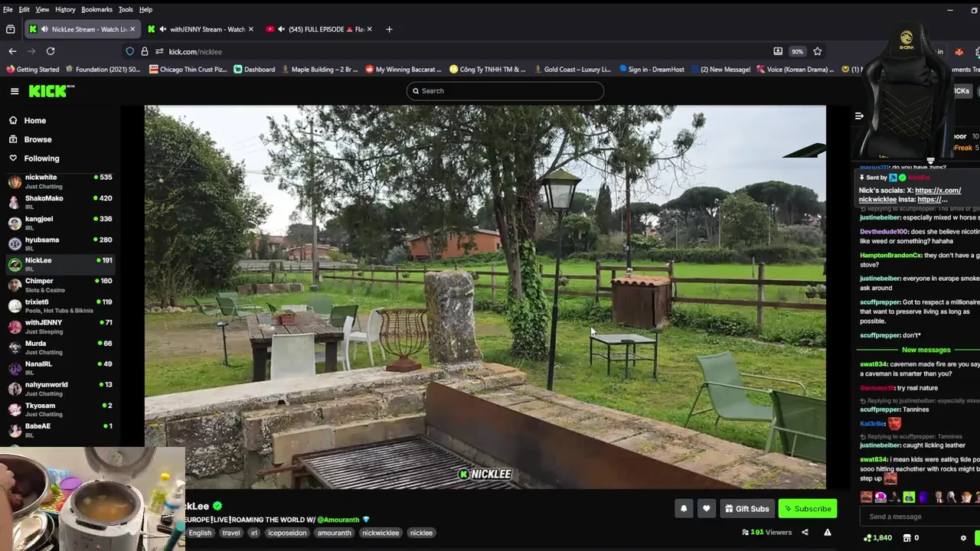The height and width of the screenshot is (551, 980).
Task: Share the stream via share icon
Action: pos(805,533)
